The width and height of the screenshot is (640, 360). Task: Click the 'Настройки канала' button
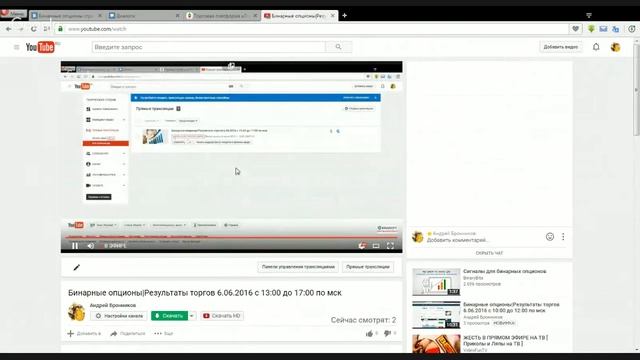[x=119, y=316]
